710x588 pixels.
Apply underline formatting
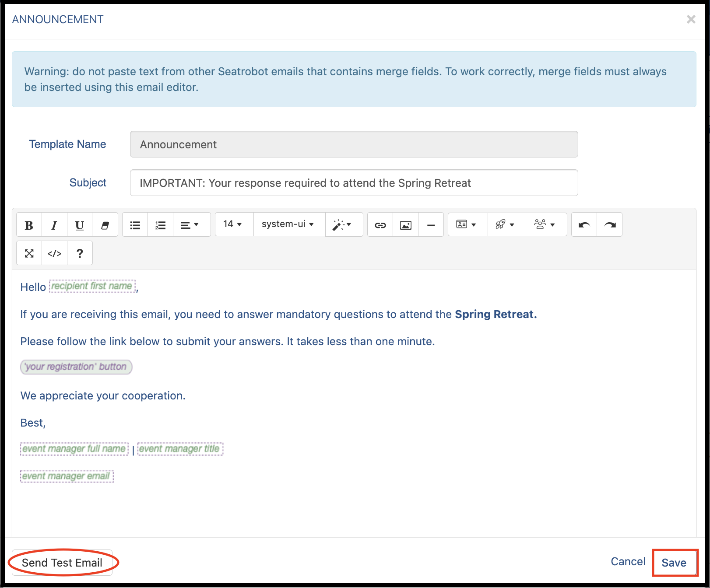(x=80, y=225)
